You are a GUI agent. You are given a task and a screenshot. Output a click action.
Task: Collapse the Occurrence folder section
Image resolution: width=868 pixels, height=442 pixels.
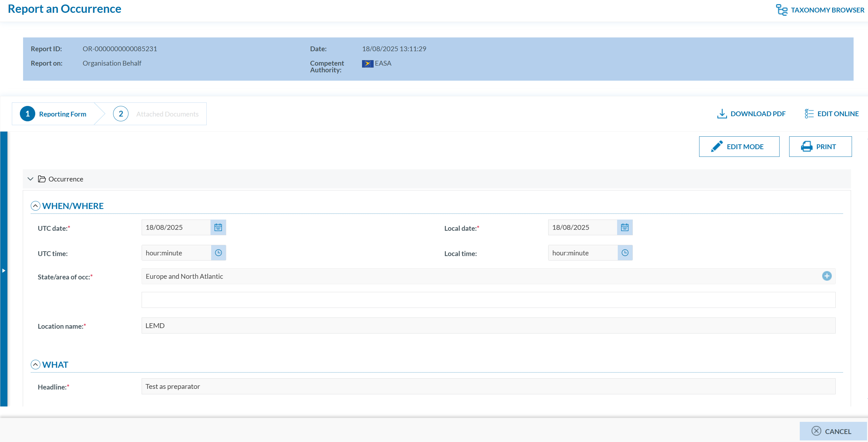click(30, 179)
